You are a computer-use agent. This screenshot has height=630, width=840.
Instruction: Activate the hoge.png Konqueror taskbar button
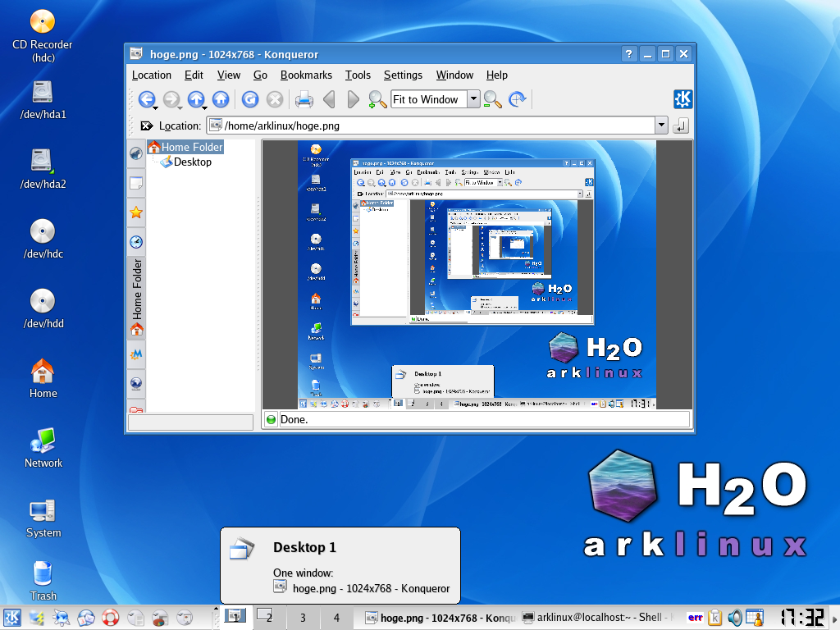440,618
